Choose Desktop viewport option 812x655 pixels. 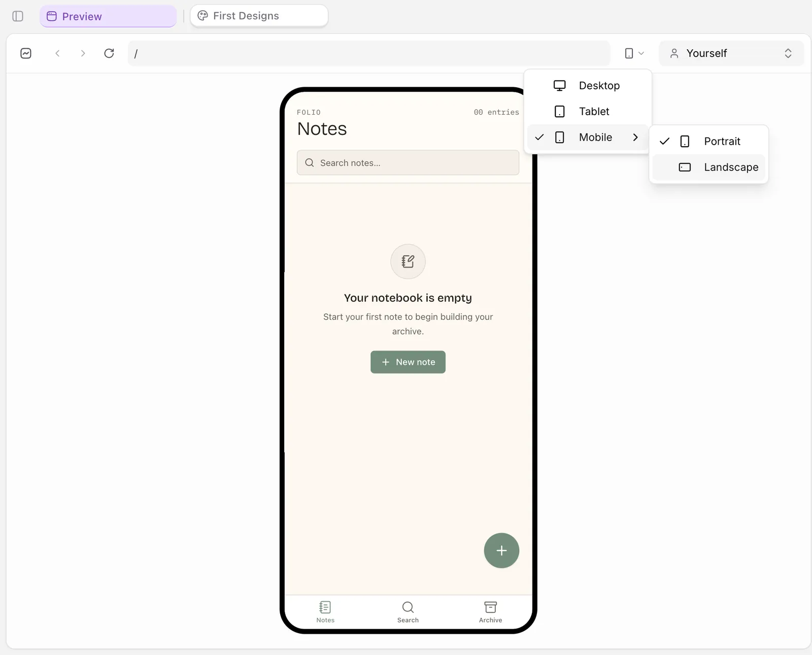(x=588, y=85)
